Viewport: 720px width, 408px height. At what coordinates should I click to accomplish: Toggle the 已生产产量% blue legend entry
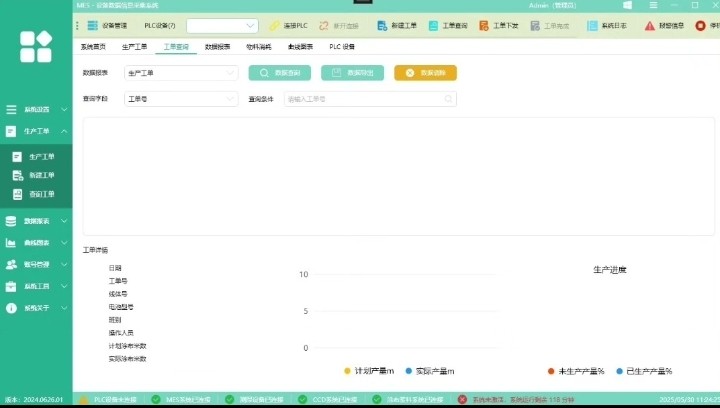644,371
